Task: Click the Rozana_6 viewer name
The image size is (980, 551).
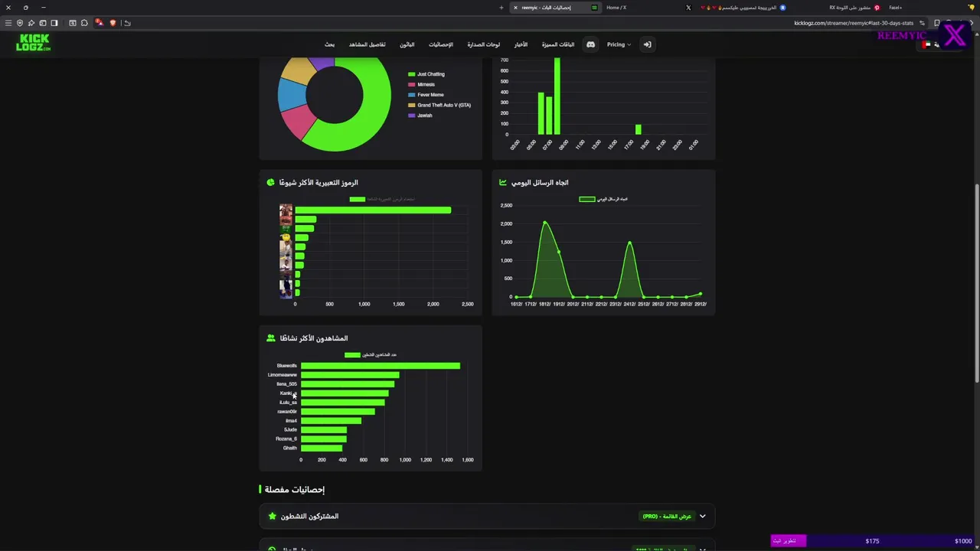Action: [x=286, y=439]
